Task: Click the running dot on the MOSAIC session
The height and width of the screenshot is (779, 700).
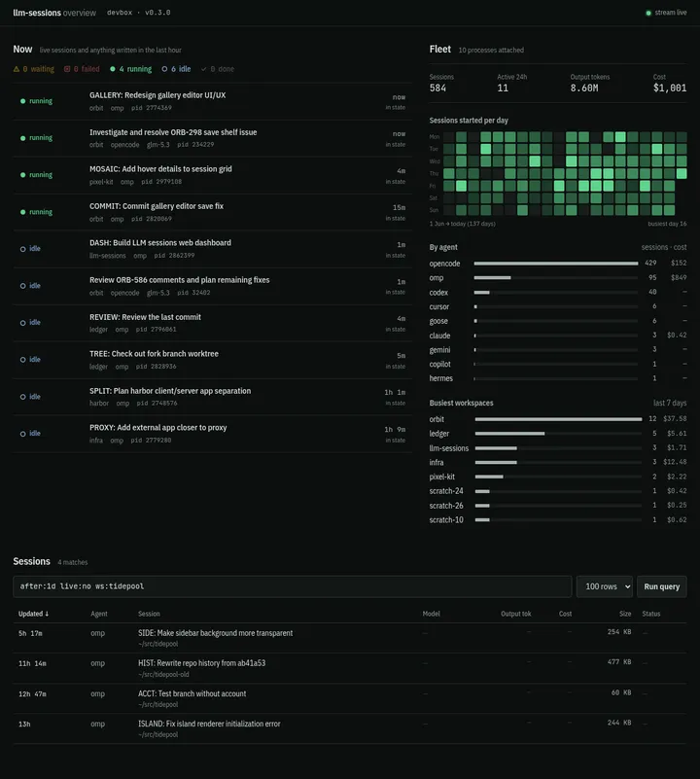Action: point(23,175)
